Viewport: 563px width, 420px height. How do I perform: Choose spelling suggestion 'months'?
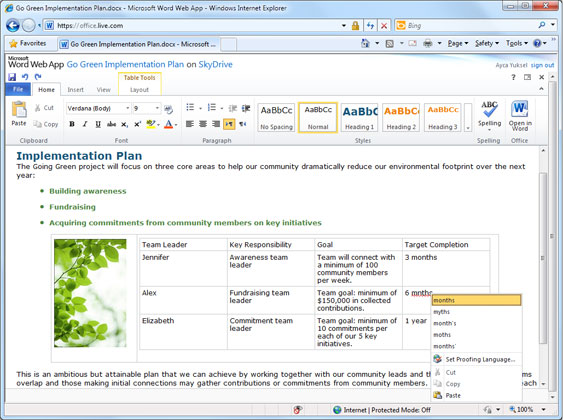point(476,300)
